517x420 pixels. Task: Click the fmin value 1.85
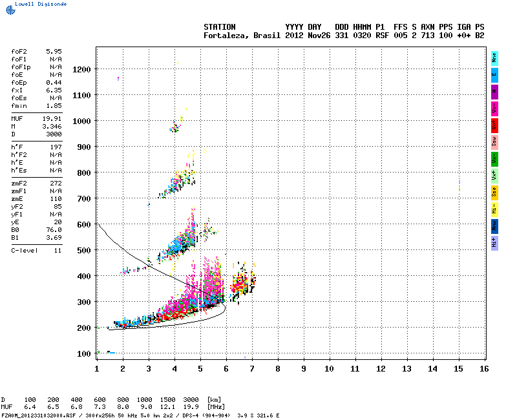pyautogui.click(x=54, y=106)
